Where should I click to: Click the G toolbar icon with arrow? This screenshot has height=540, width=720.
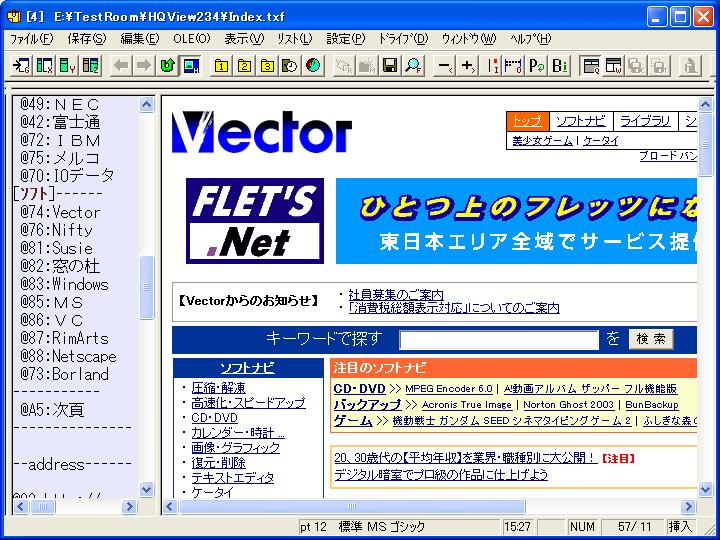pos(21,66)
